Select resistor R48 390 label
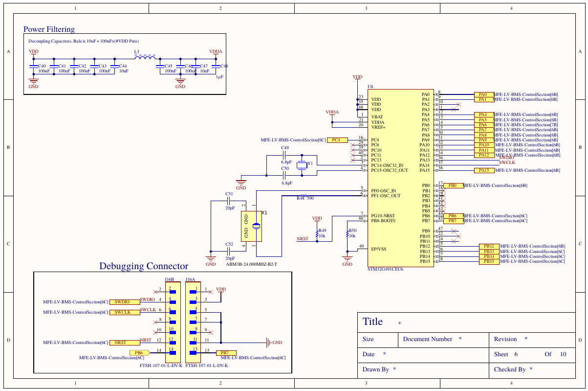The height and width of the screenshot is (391, 588). tap(305, 198)
